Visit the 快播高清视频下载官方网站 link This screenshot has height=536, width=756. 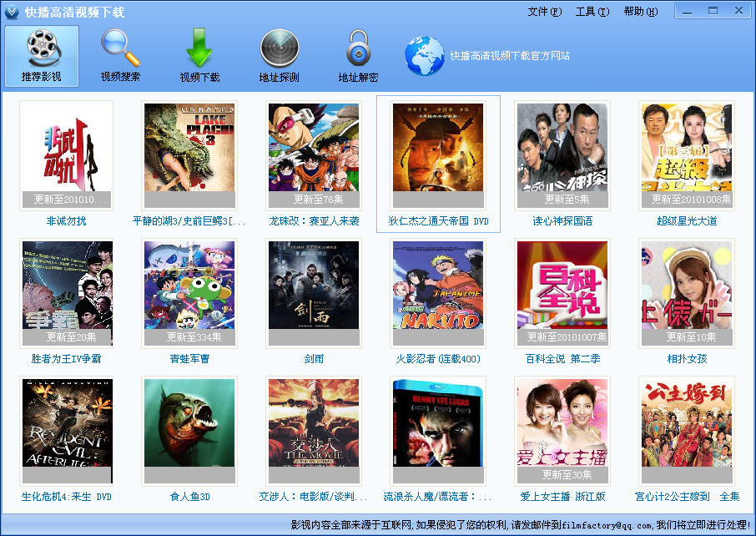[x=510, y=56]
